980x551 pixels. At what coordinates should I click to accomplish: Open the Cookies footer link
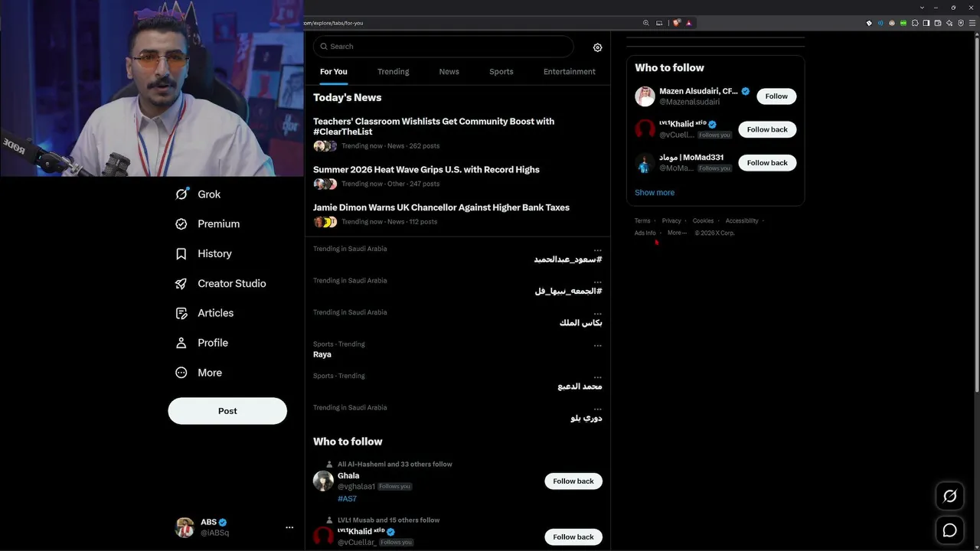[x=703, y=221]
